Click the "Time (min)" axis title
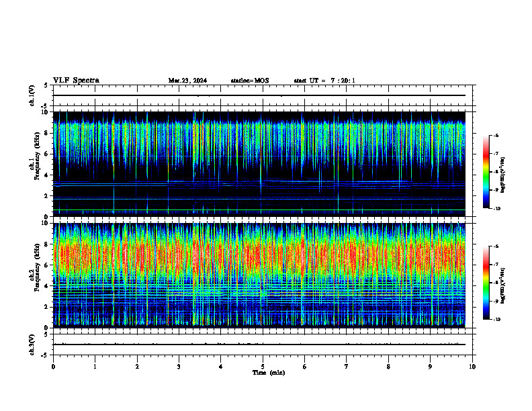This screenshot has width=532, height=411. (269, 373)
